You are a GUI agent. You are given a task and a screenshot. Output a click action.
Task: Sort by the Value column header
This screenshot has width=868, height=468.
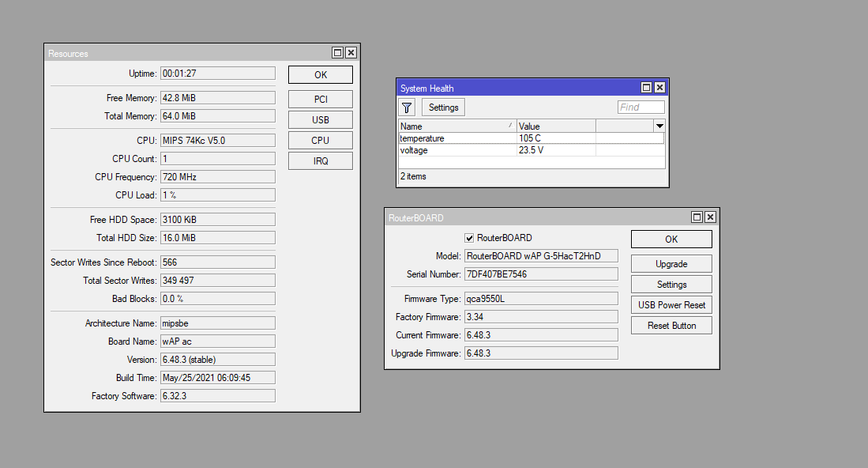[x=556, y=126]
